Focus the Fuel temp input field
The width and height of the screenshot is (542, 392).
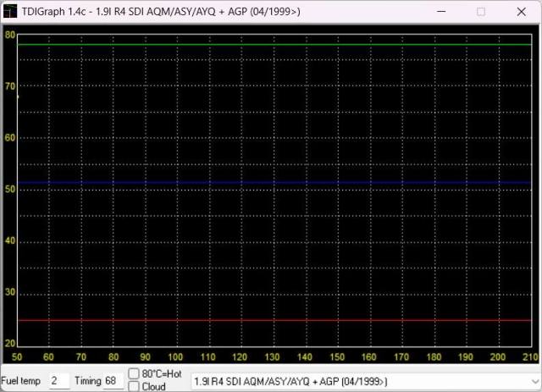click(58, 381)
